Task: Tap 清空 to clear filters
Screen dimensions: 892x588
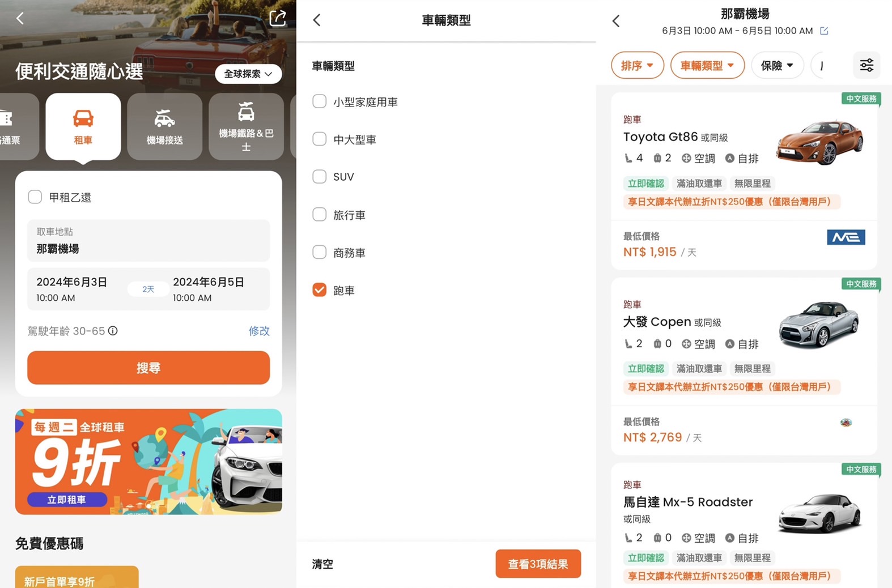Action: (322, 564)
